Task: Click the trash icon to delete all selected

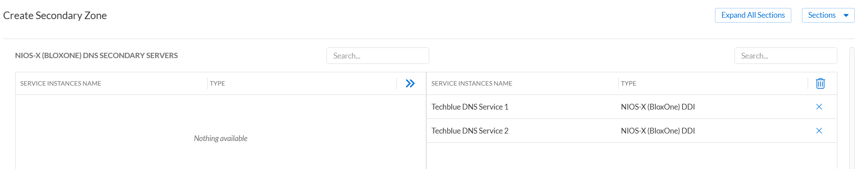Action: point(820,83)
